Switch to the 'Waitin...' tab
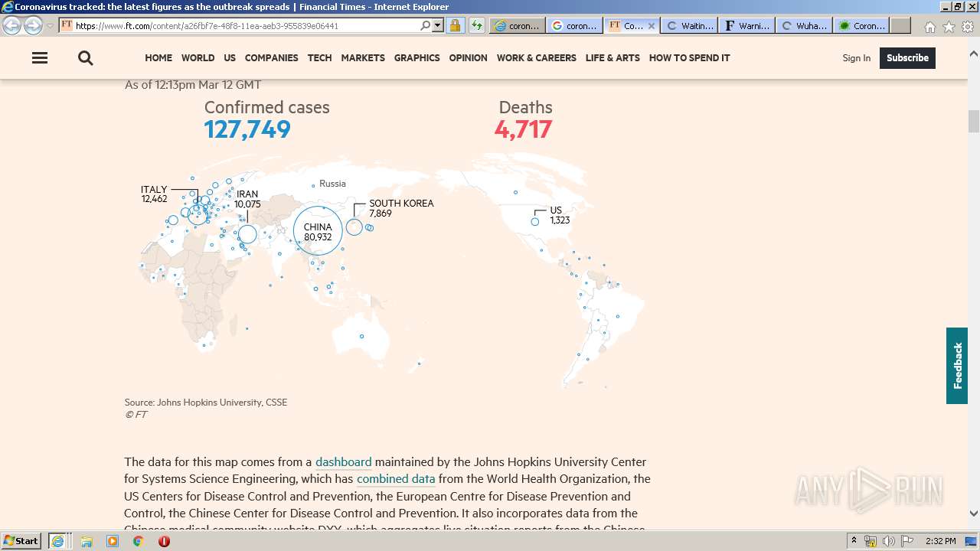Screen dimensions: 980x551 (690, 25)
